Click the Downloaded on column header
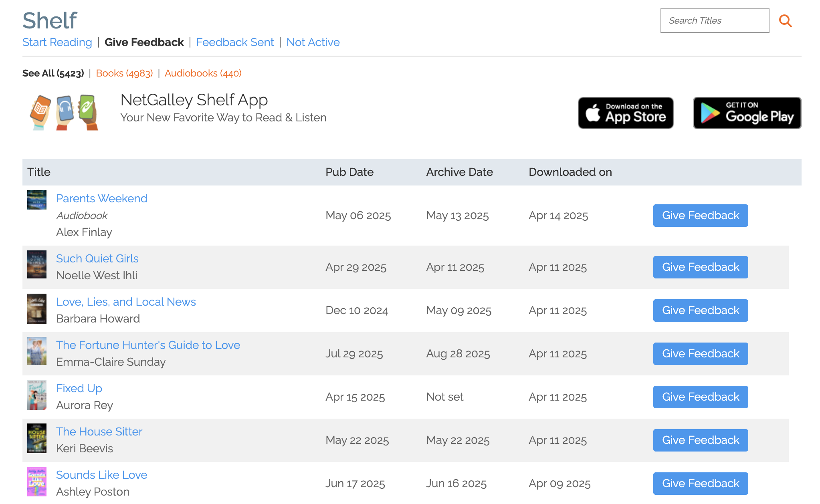Image resolution: width=820 pixels, height=504 pixels. pos(570,172)
